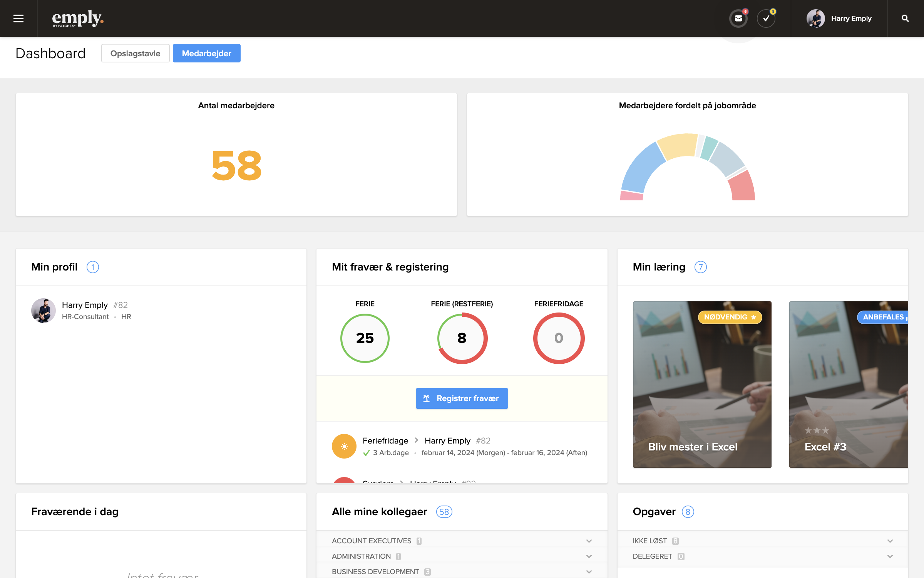Click the Registrer fravær button
The height and width of the screenshot is (578, 924).
tap(462, 398)
